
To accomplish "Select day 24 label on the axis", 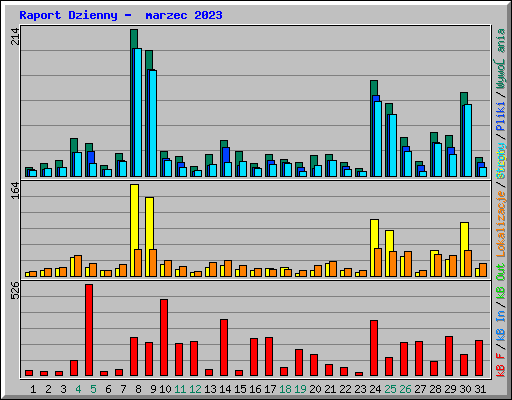I will click(x=375, y=389).
